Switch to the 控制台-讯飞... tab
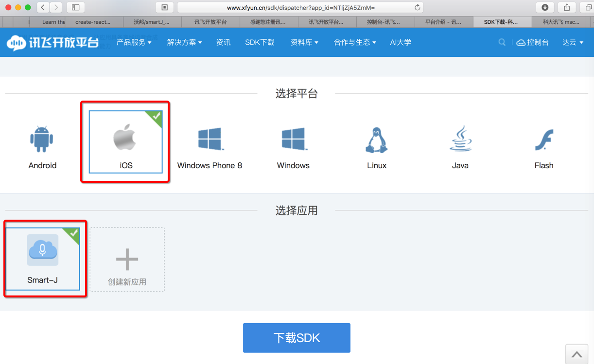 tap(385, 22)
